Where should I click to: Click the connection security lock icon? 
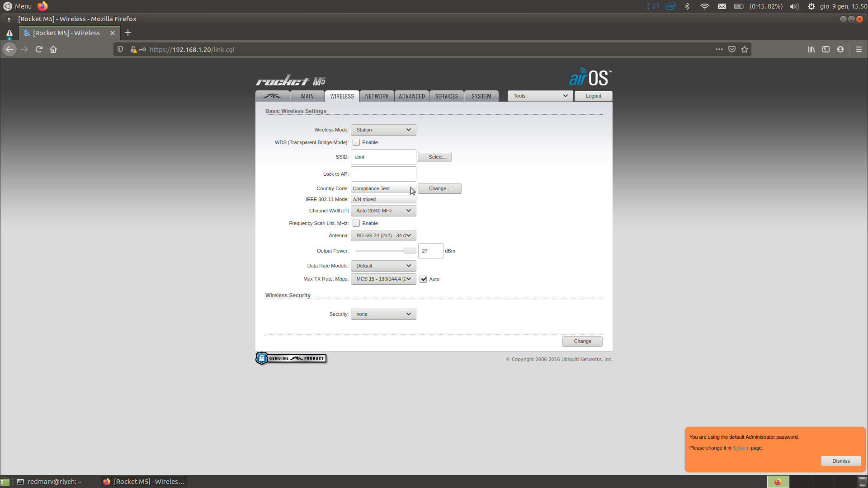point(133,49)
